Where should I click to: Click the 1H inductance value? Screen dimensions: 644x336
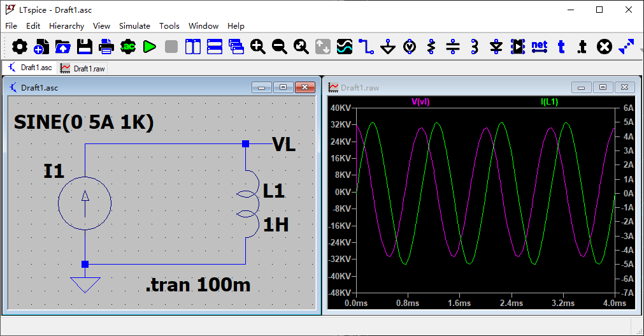tap(276, 225)
